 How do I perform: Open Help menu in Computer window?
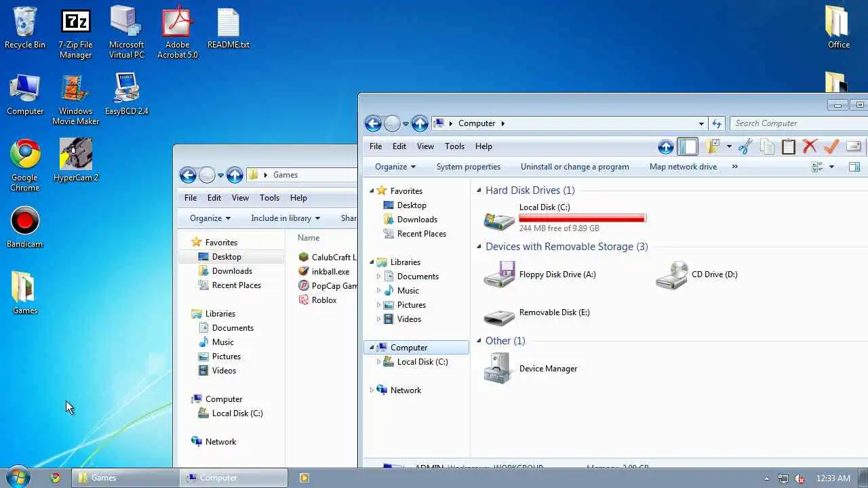(x=484, y=146)
